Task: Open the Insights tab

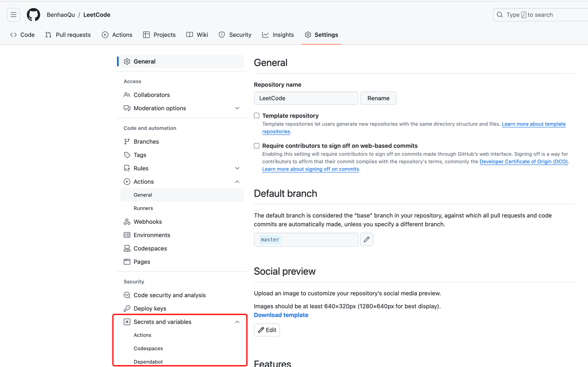Action: coord(278,35)
